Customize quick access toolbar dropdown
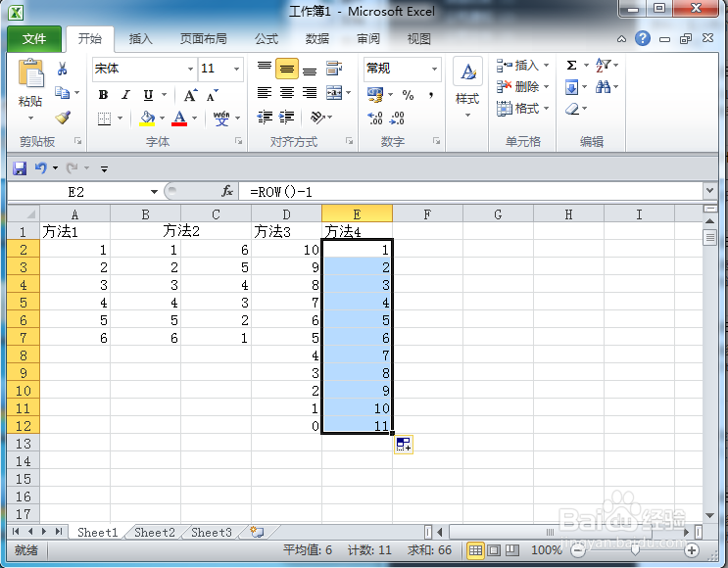The width and height of the screenshot is (728, 568). click(105, 168)
